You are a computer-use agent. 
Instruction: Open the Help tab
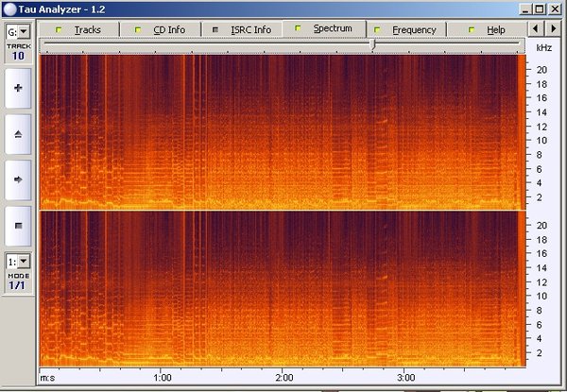click(488, 29)
